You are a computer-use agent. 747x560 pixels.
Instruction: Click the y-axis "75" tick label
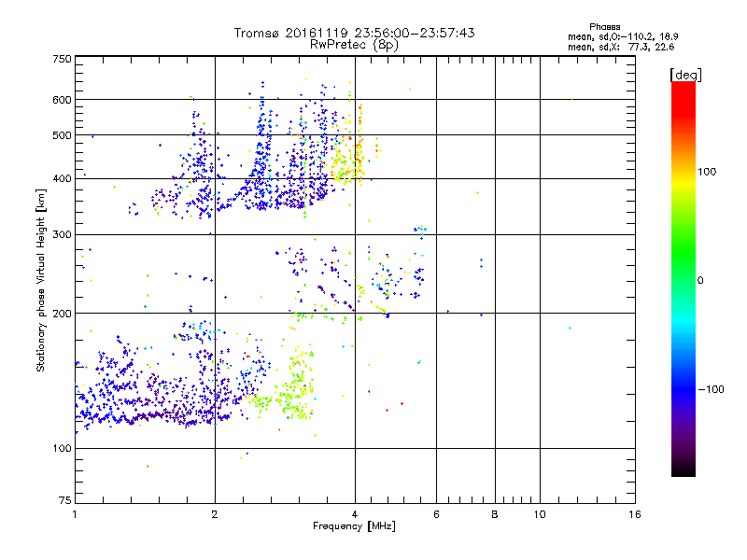click(65, 500)
